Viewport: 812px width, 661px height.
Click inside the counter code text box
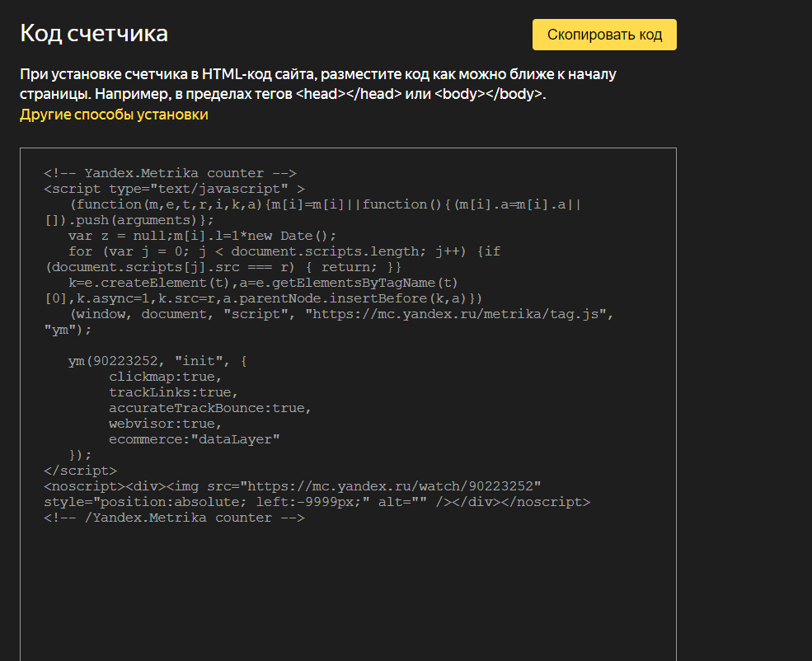(348, 404)
